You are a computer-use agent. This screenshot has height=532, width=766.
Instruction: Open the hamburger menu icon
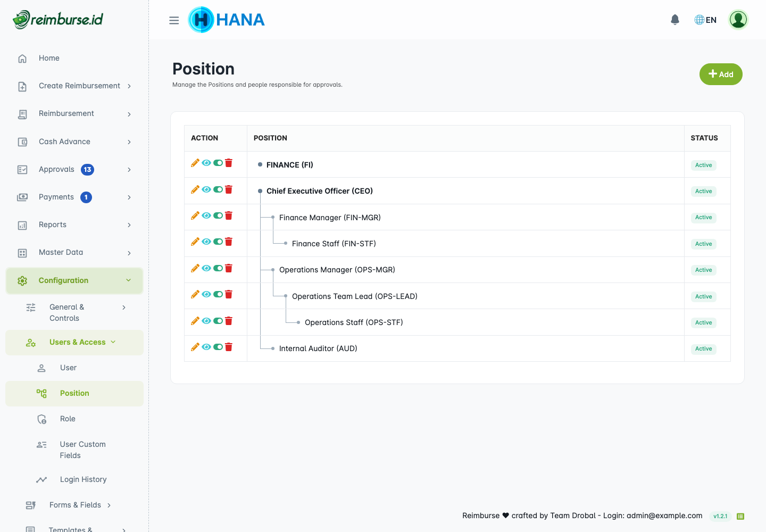point(174,20)
